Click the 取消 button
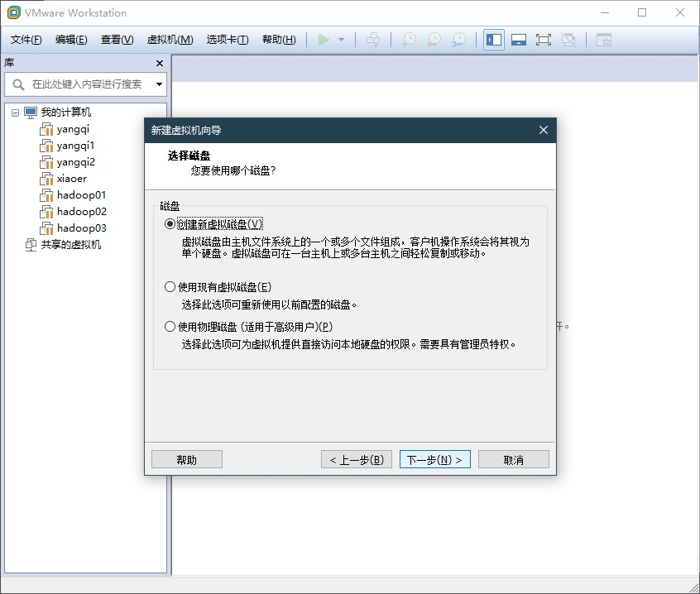Viewport: 700px width, 594px height. click(513, 459)
